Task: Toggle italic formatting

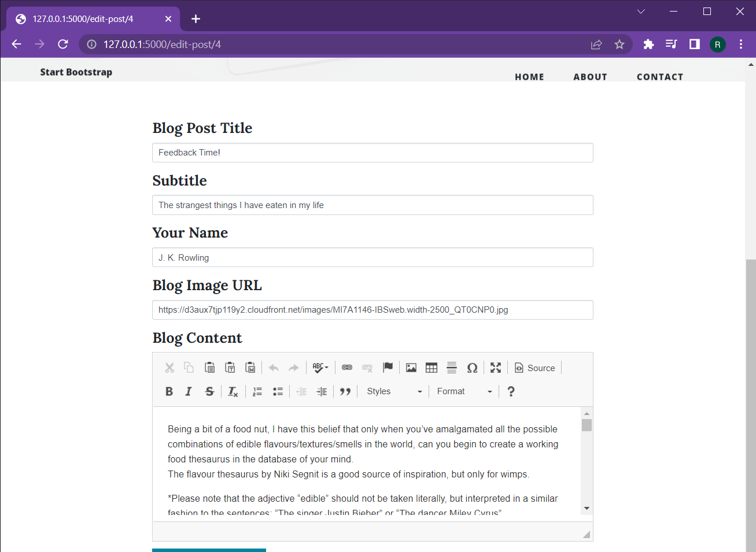Action: pos(189,391)
